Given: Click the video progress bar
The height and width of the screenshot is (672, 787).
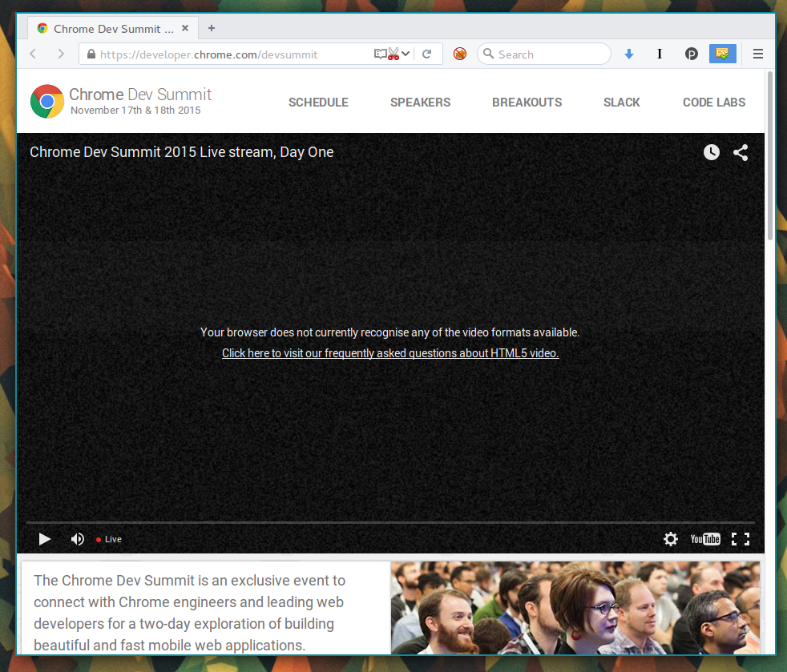Looking at the screenshot, I should [x=390, y=522].
